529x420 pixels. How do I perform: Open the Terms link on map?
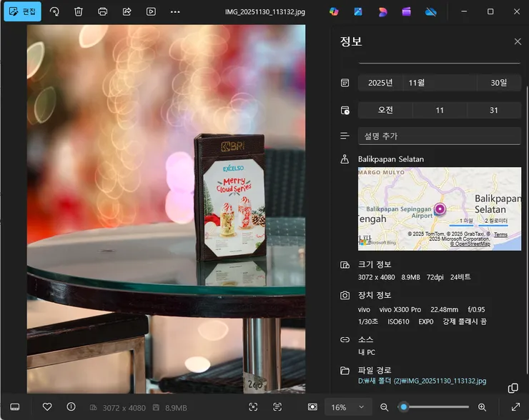(x=500, y=234)
